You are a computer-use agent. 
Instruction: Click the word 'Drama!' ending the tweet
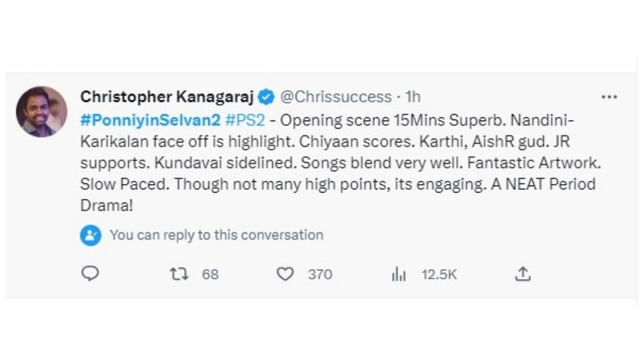pos(106,206)
